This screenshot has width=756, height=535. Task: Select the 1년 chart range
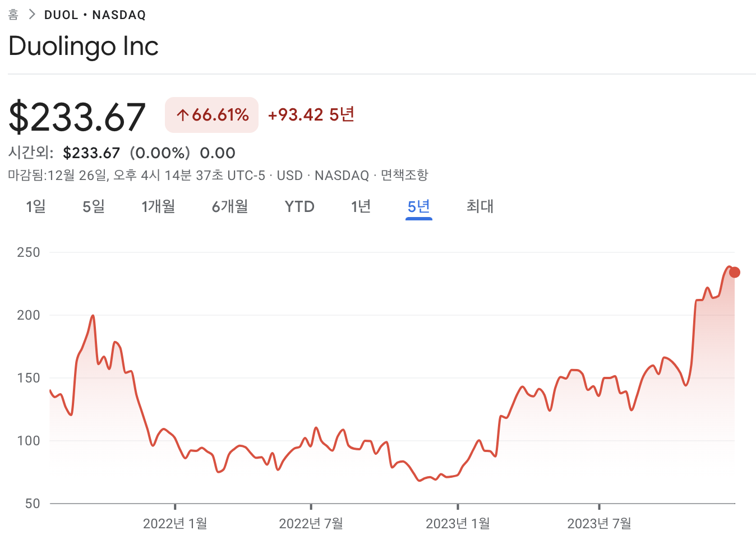point(361,206)
